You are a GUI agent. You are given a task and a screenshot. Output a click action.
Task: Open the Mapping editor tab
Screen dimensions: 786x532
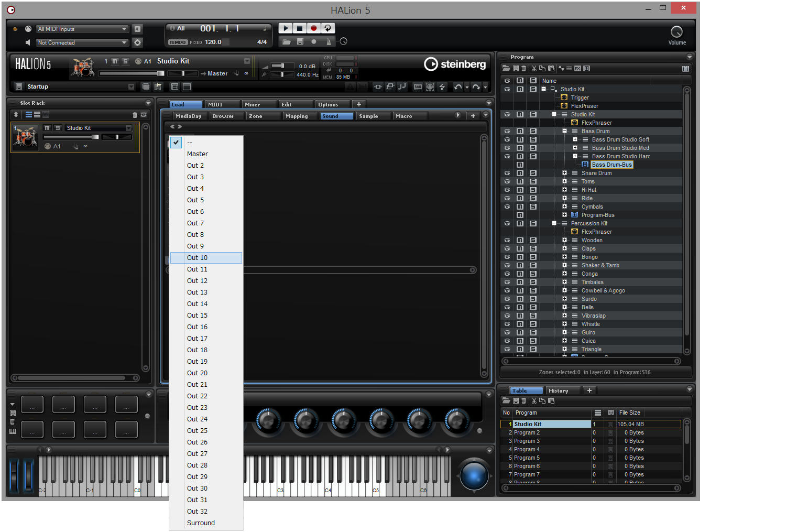297,116
